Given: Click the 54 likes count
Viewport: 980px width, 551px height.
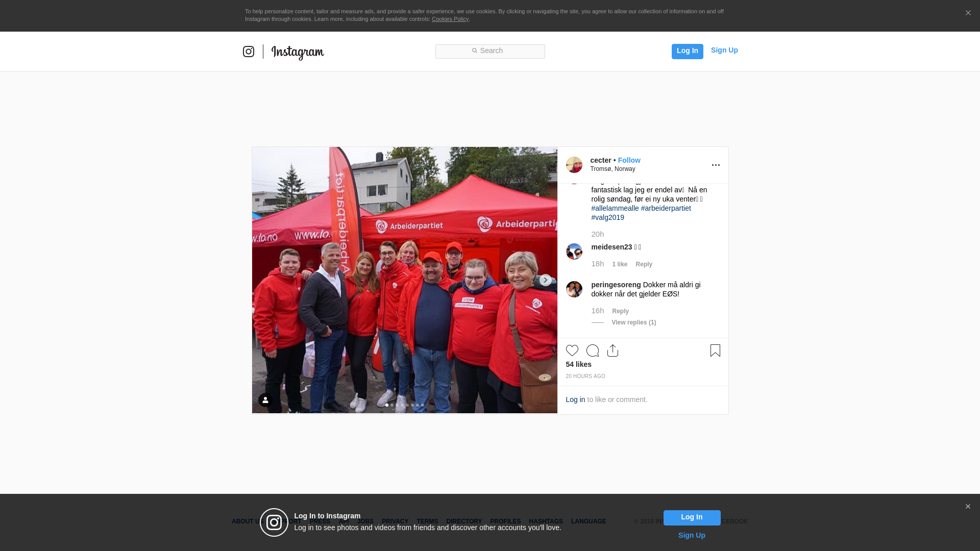Looking at the screenshot, I should pyautogui.click(x=578, y=364).
